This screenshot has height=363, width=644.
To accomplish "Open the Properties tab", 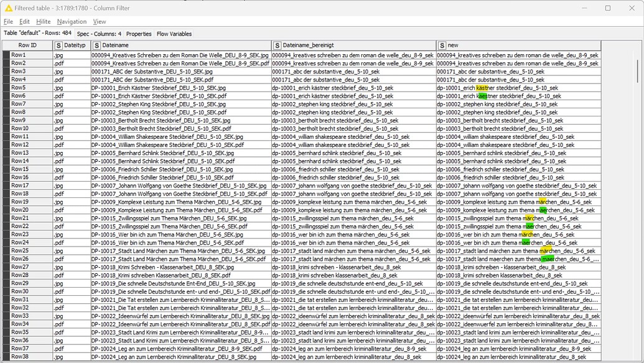I will (139, 34).
